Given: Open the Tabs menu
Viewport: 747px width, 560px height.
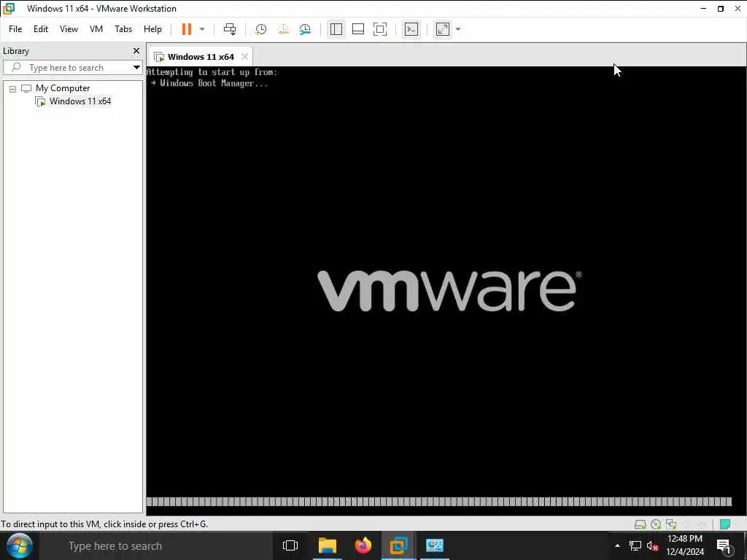Looking at the screenshot, I should (x=123, y=29).
